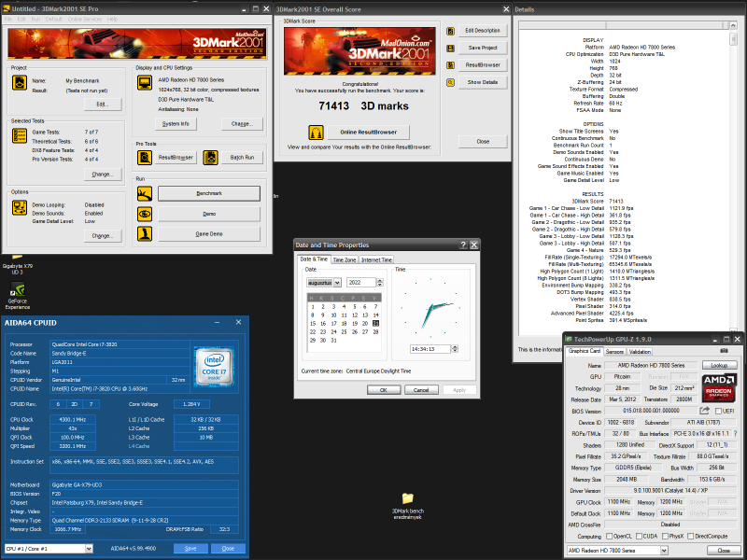The image size is (747, 560).
Task: Click the Game Demo joystick icon
Action: 145,234
